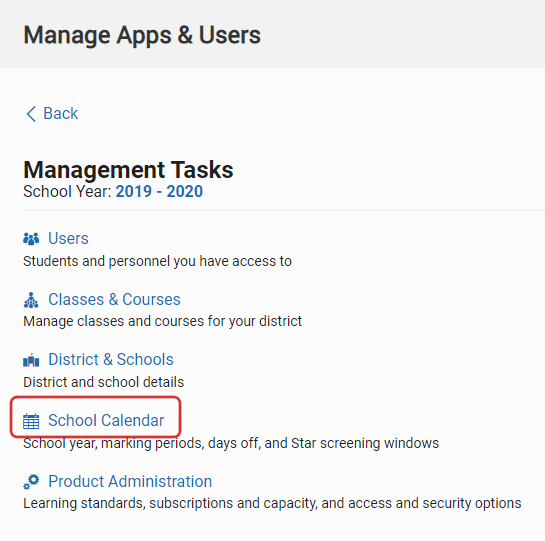This screenshot has height=541, width=545.
Task: Open the Users management link
Action: click(68, 239)
